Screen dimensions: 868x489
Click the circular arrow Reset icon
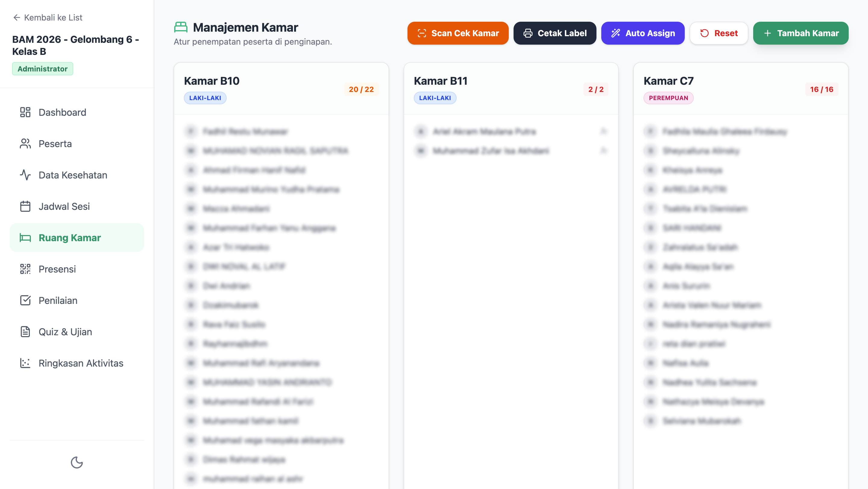pyautogui.click(x=705, y=33)
